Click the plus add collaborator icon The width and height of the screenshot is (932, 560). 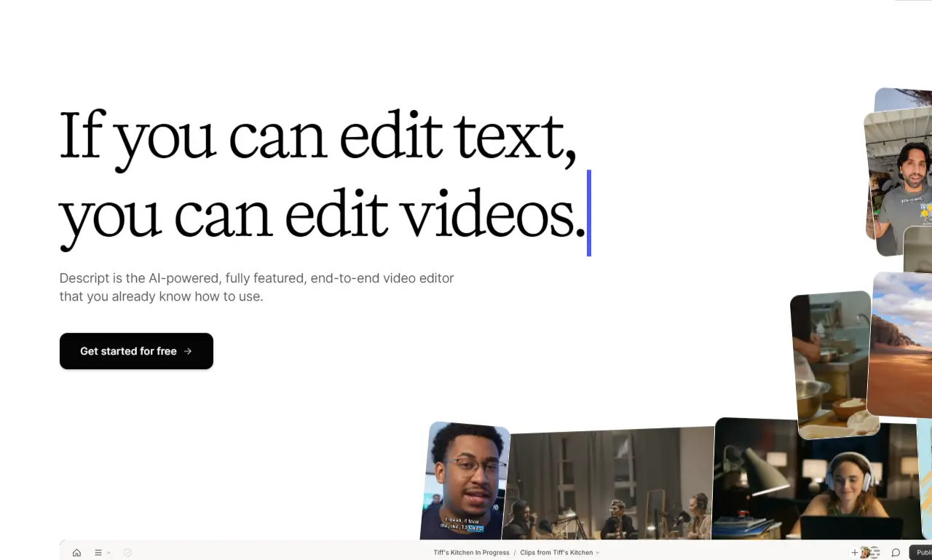coord(855,553)
